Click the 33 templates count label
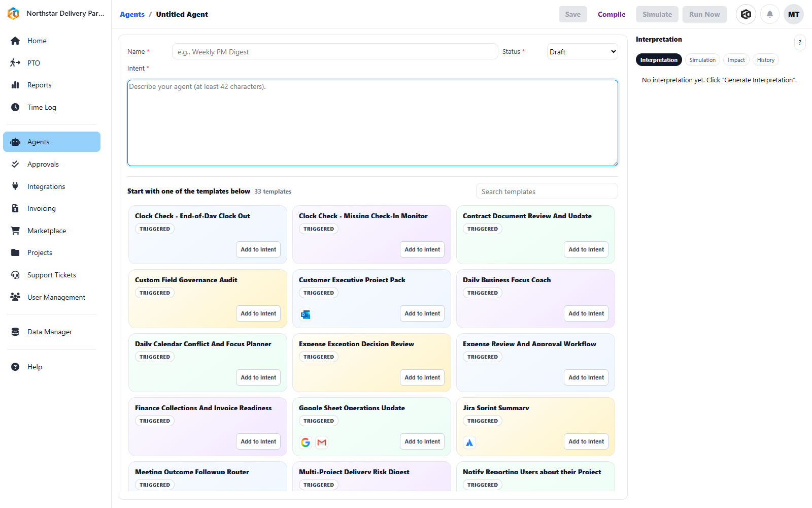Viewport: 812px width, 508px height. pyautogui.click(x=273, y=192)
